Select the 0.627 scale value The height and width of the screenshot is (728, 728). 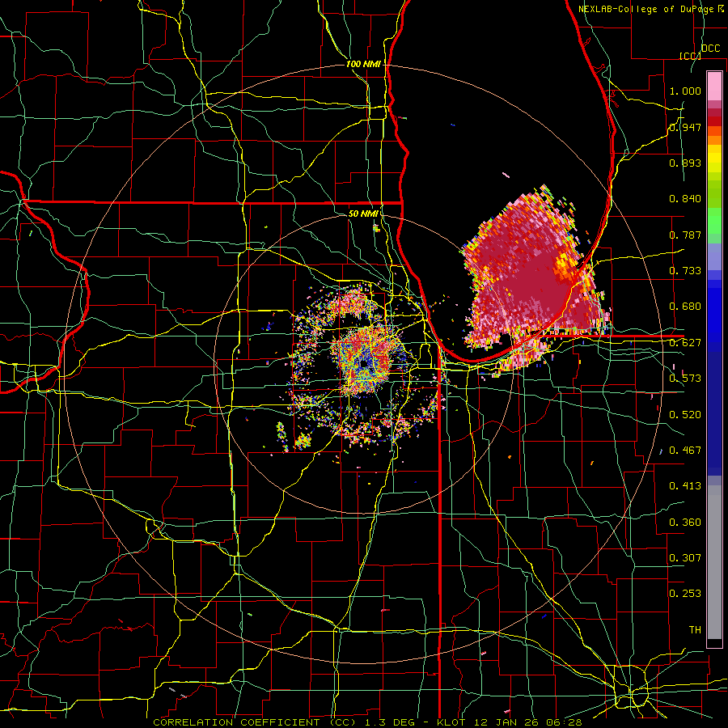[x=685, y=343]
